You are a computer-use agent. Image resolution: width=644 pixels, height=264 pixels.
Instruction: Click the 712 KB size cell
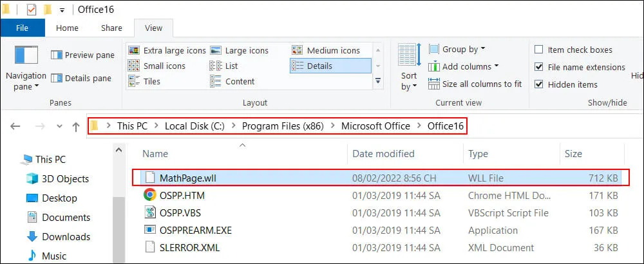(603, 178)
